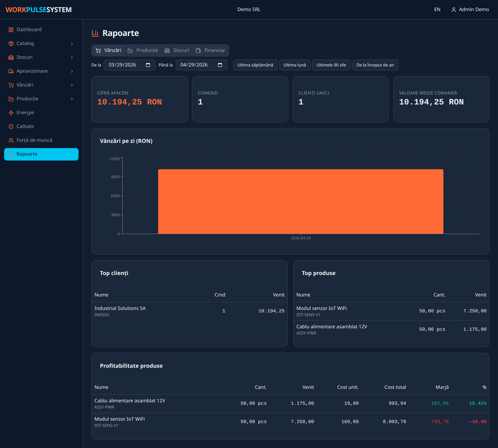Click the Forță de muncă people icon
This screenshot has width=498, height=448.
pos(11,140)
